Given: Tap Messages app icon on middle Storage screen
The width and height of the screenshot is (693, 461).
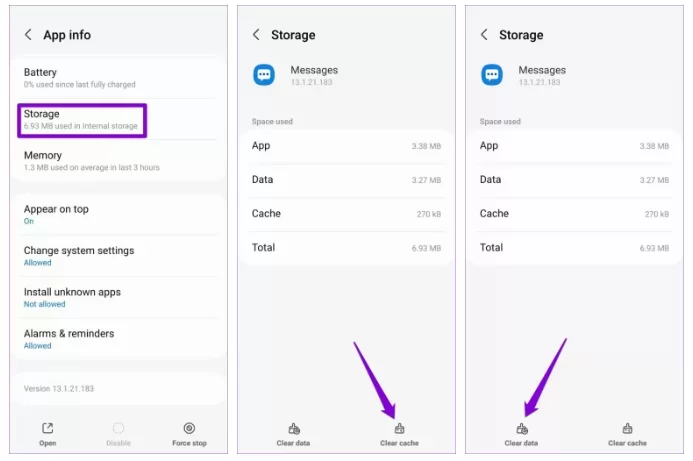Looking at the screenshot, I should (264, 75).
